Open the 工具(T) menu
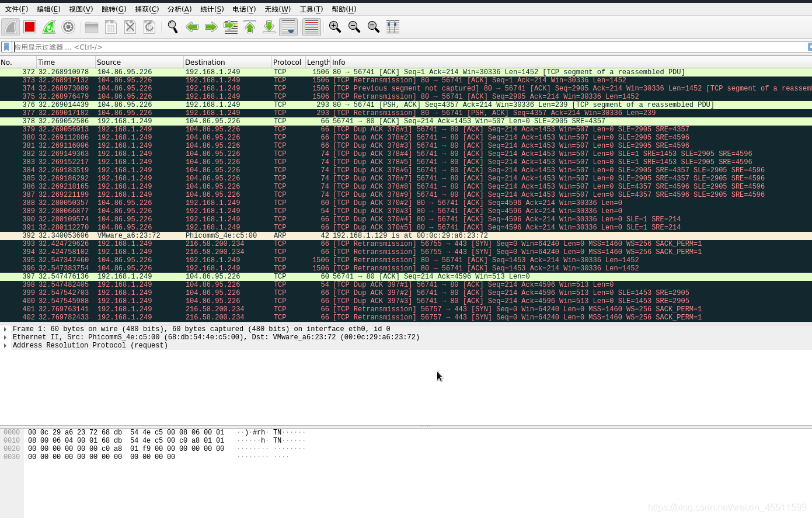The image size is (812, 518). pos(311,9)
